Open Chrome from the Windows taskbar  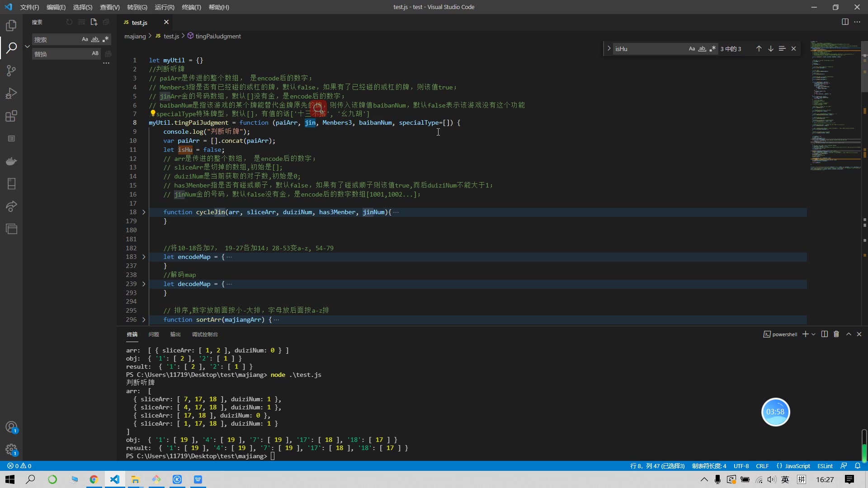[94, 479]
